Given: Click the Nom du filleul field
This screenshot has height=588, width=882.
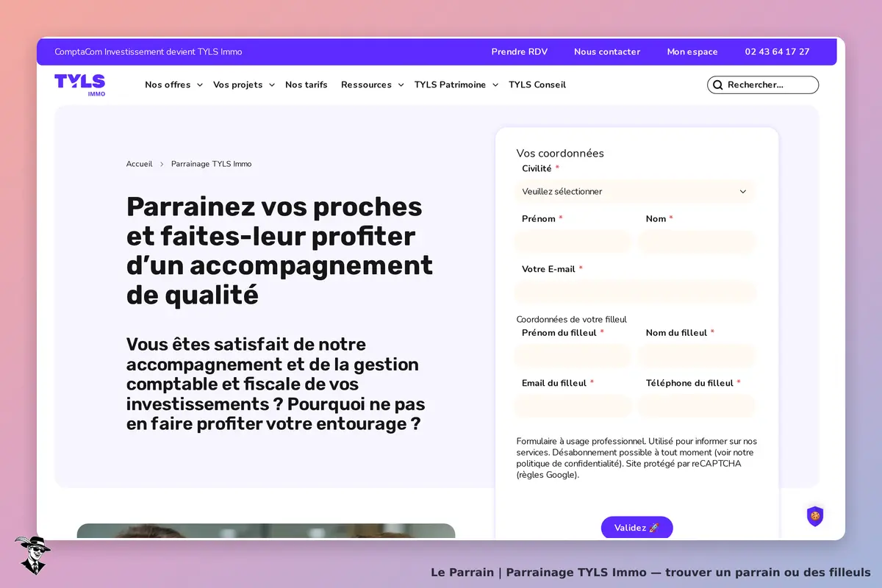Looking at the screenshot, I should coord(697,356).
